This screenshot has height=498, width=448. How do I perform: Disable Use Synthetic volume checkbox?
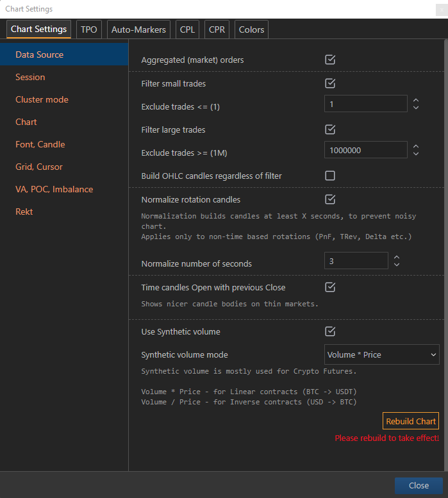[x=330, y=331]
